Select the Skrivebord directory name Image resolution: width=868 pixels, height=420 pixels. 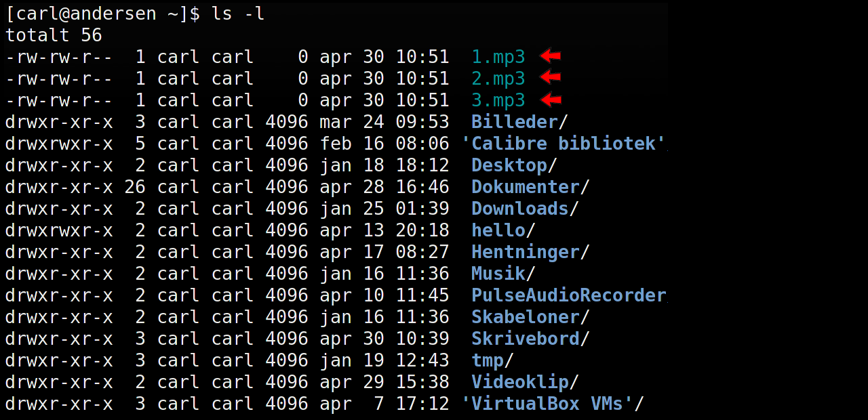pyautogui.click(x=526, y=339)
